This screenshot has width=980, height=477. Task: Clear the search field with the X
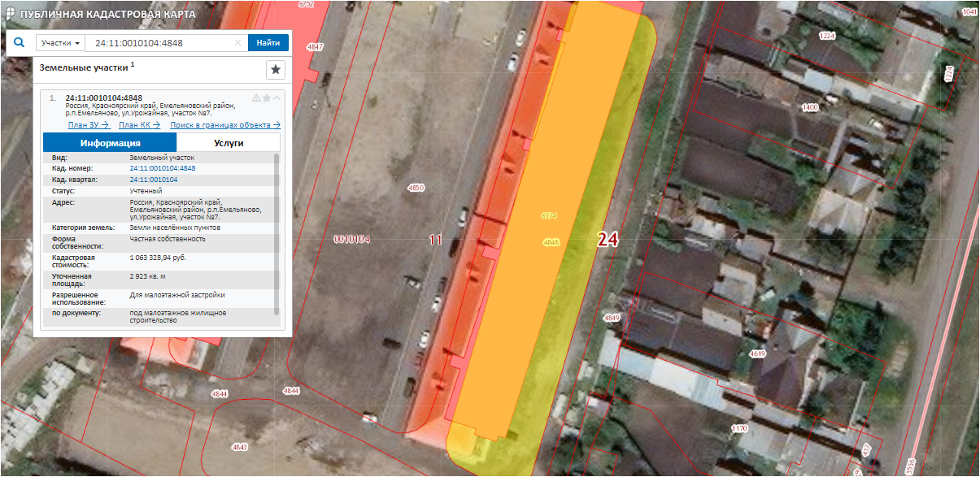pos(237,43)
